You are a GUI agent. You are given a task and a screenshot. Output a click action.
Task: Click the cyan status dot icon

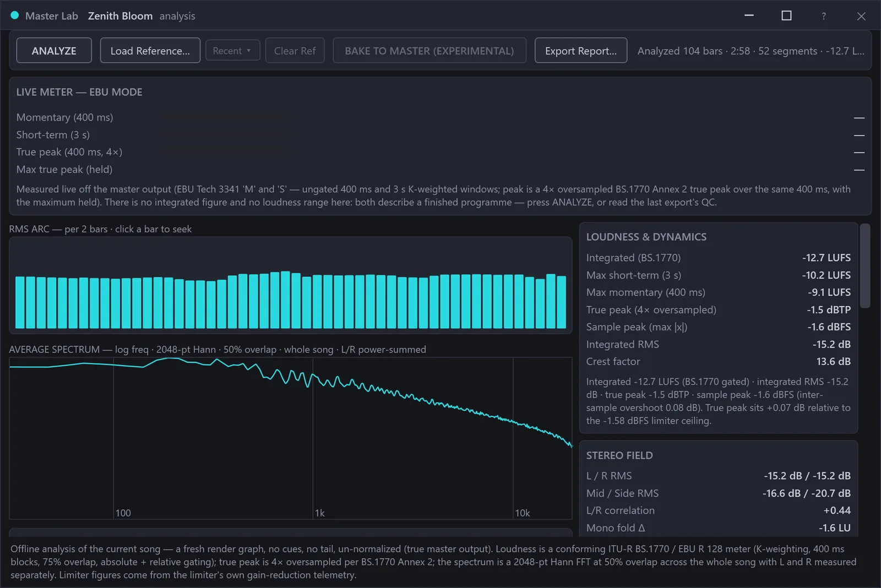(x=14, y=15)
